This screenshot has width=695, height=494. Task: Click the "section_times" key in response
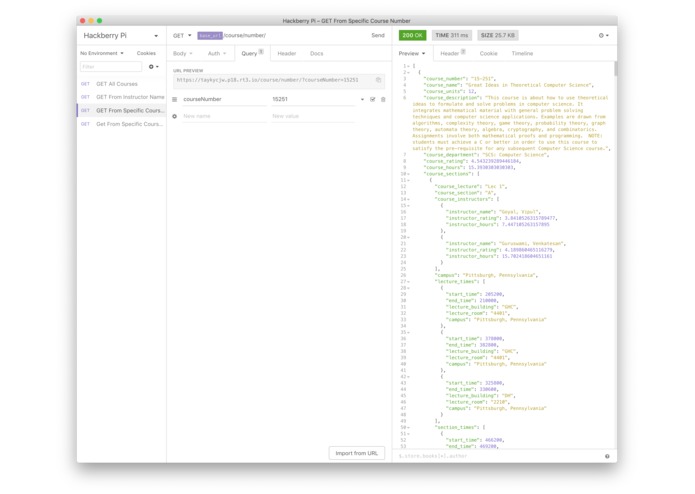(x=455, y=427)
